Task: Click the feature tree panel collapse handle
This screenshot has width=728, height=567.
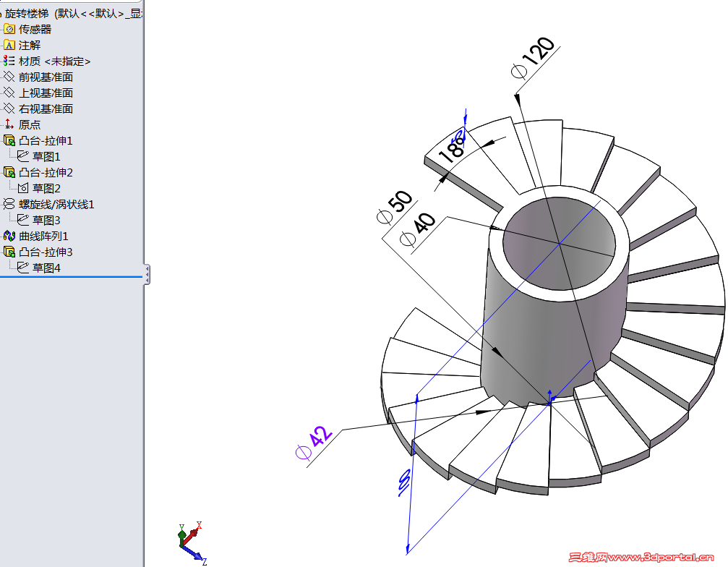Action: (147, 274)
